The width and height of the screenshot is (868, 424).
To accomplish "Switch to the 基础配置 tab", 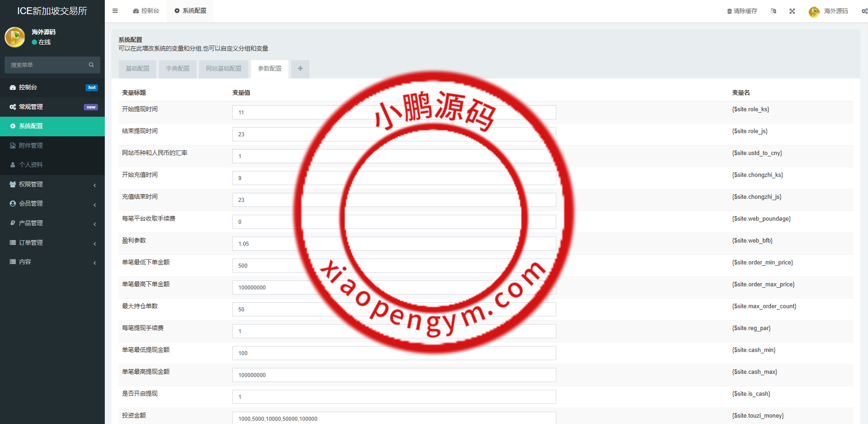I will tap(138, 69).
